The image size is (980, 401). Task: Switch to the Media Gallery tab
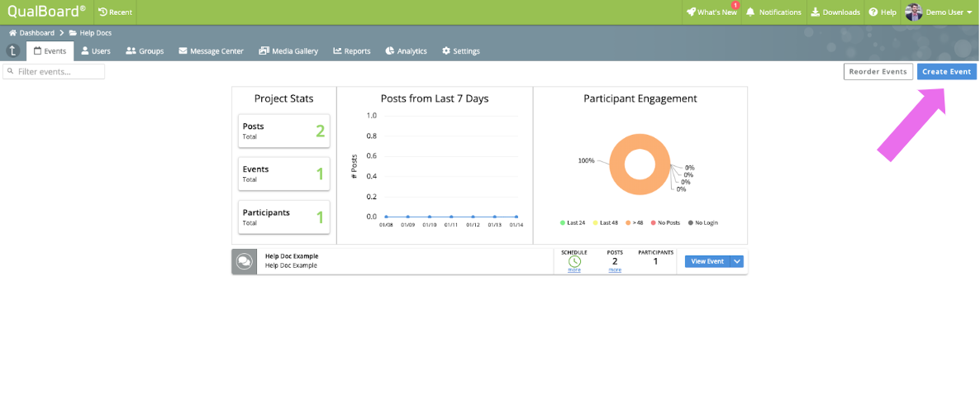(288, 51)
